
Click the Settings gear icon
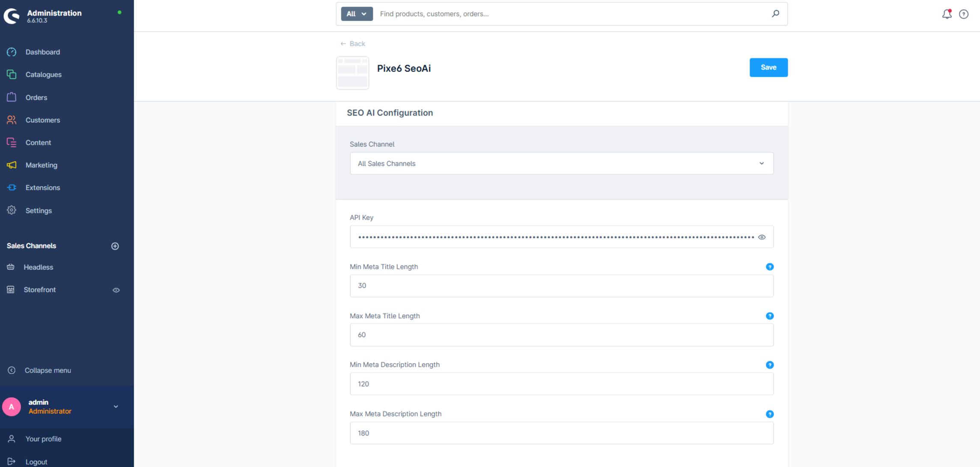[x=12, y=210]
